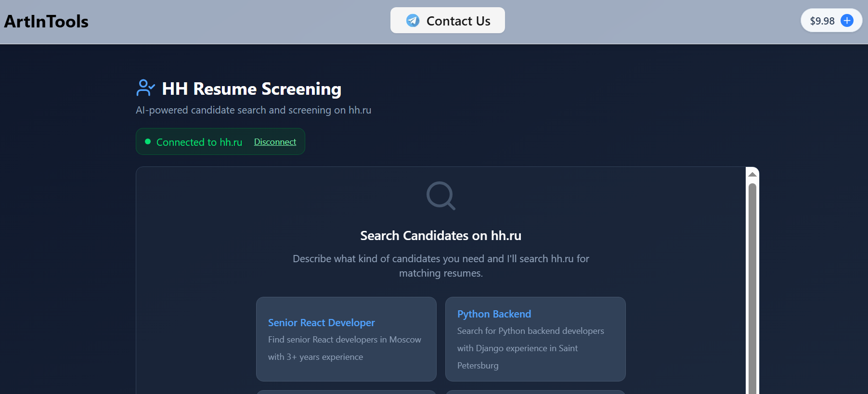Click the HH Resume Screening heading
Image resolution: width=868 pixels, height=394 pixels.
click(x=251, y=89)
